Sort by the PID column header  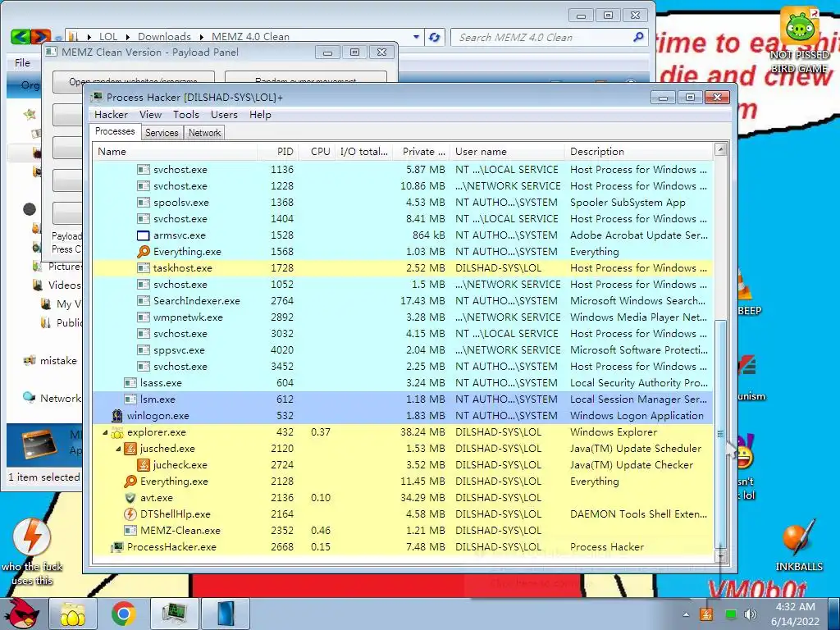(277, 152)
